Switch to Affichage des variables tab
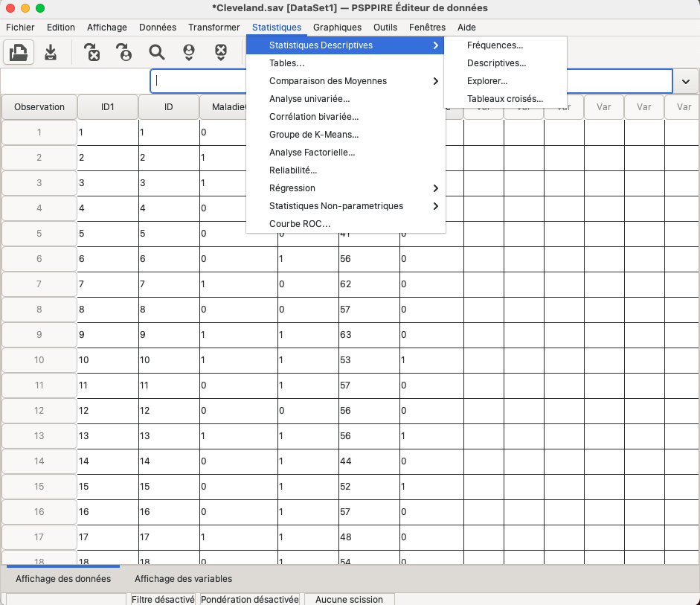Screen dimensions: 700x605 [183, 579]
